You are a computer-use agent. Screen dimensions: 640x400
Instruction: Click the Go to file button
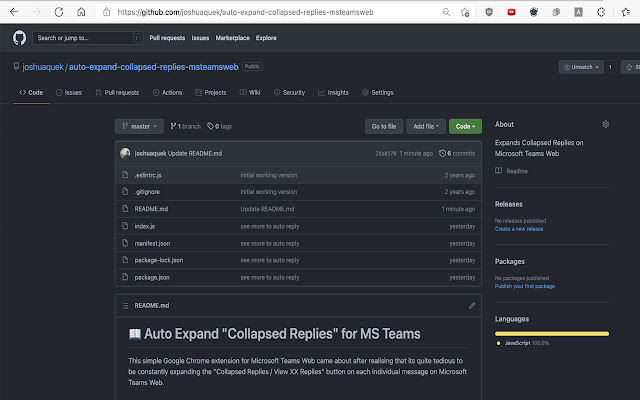384,126
